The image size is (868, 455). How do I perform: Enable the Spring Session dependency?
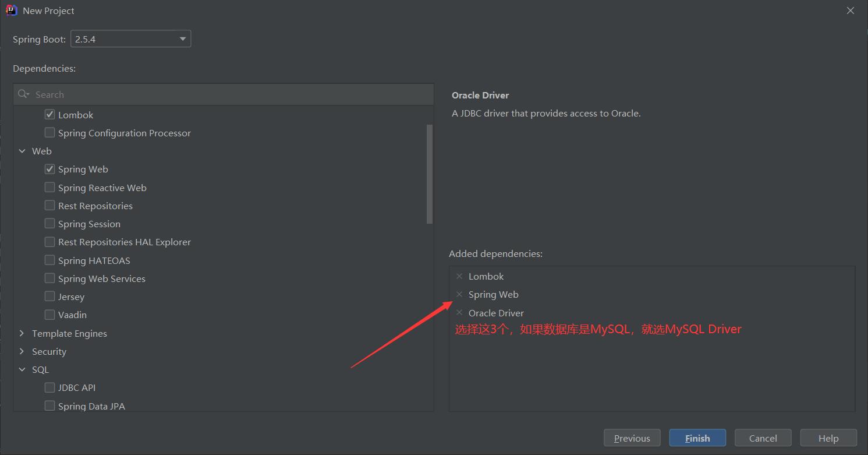(x=49, y=224)
